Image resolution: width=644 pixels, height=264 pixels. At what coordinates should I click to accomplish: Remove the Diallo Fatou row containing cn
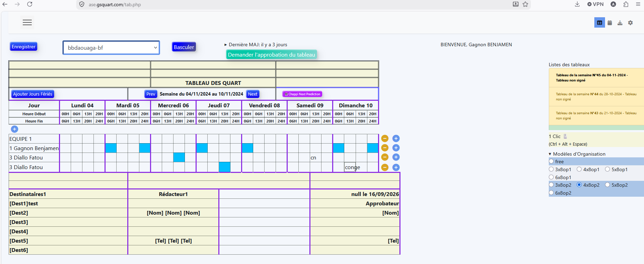[x=385, y=157]
